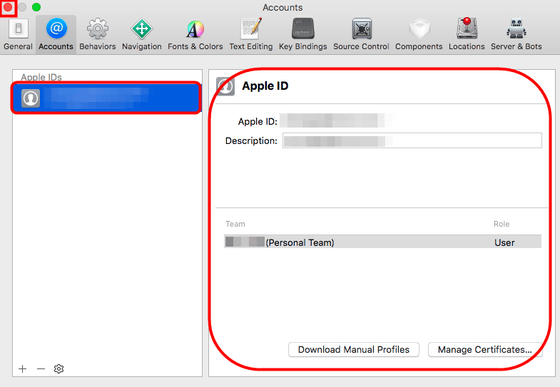Open the Components preferences pane
The image size is (560, 387).
coord(419,35)
